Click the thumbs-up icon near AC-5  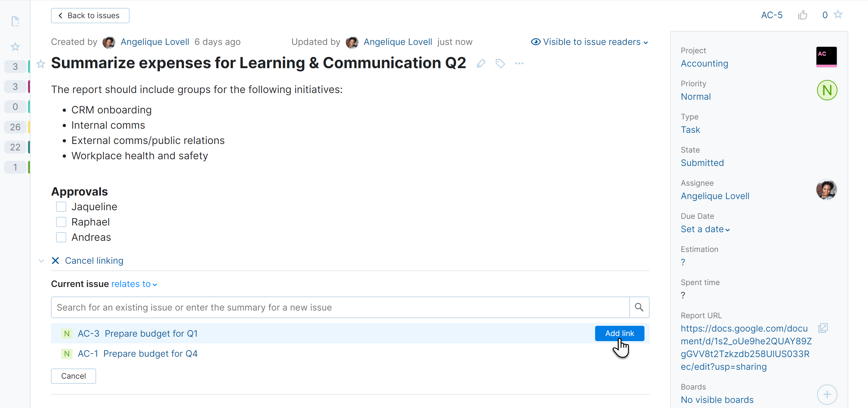(x=803, y=15)
